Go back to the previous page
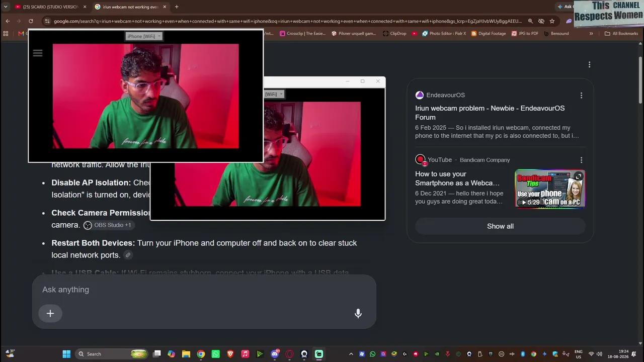This screenshot has height=362, width=644. pos(8,21)
